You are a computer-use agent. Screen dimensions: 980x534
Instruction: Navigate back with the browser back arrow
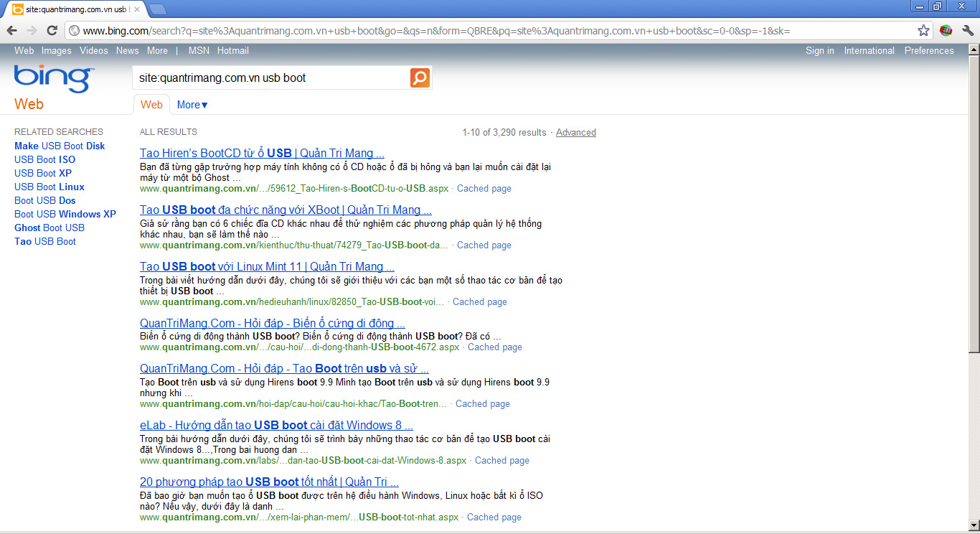[x=11, y=30]
